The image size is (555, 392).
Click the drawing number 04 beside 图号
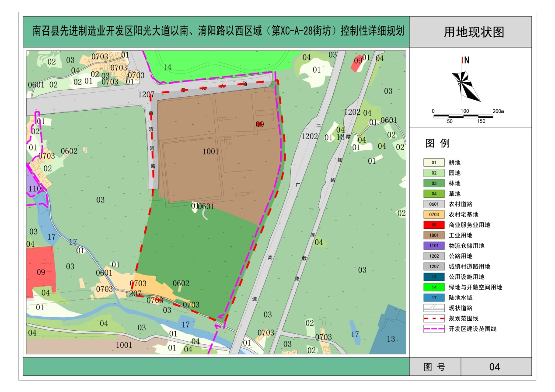click(x=495, y=367)
